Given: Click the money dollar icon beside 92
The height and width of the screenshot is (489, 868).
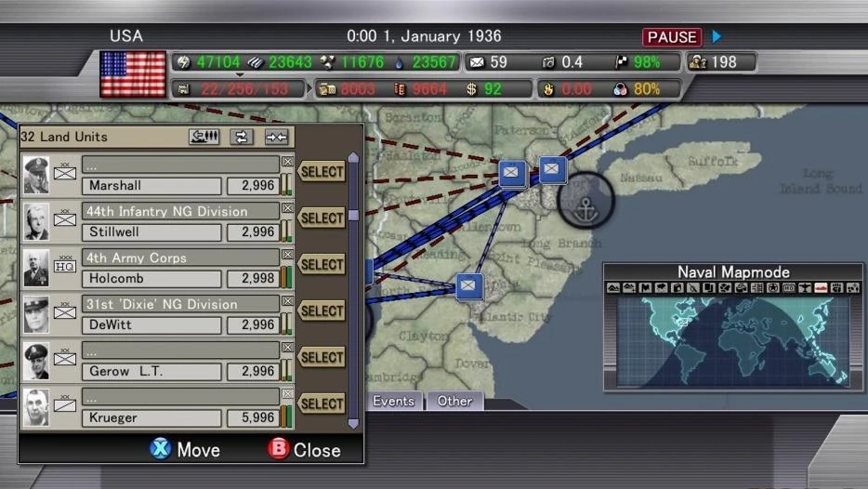Looking at the screenshot, I should point(471,89).
